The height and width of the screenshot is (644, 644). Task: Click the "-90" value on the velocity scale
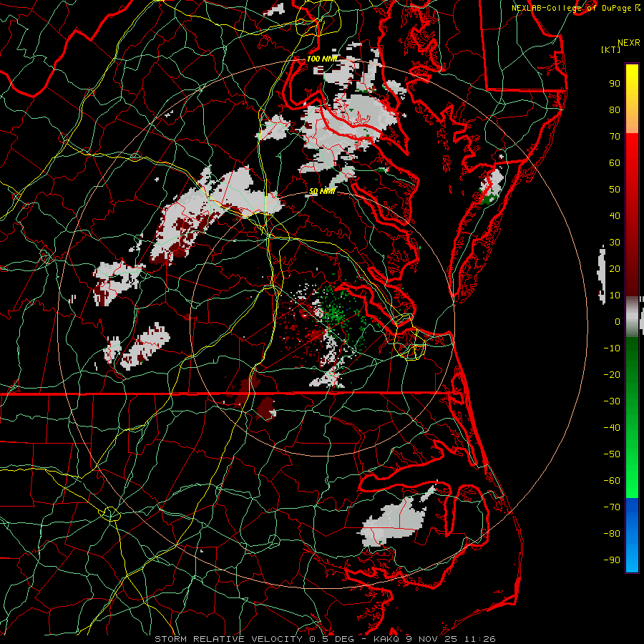pos(612,560)
